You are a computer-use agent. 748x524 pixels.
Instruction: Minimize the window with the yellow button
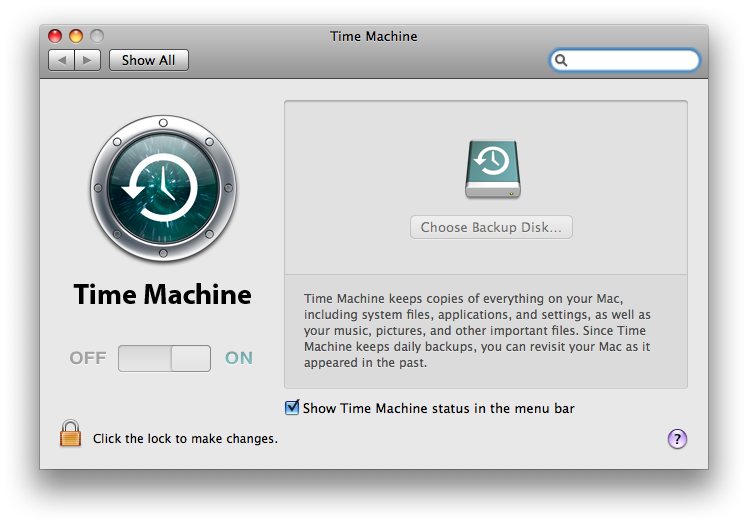(76, 37)
